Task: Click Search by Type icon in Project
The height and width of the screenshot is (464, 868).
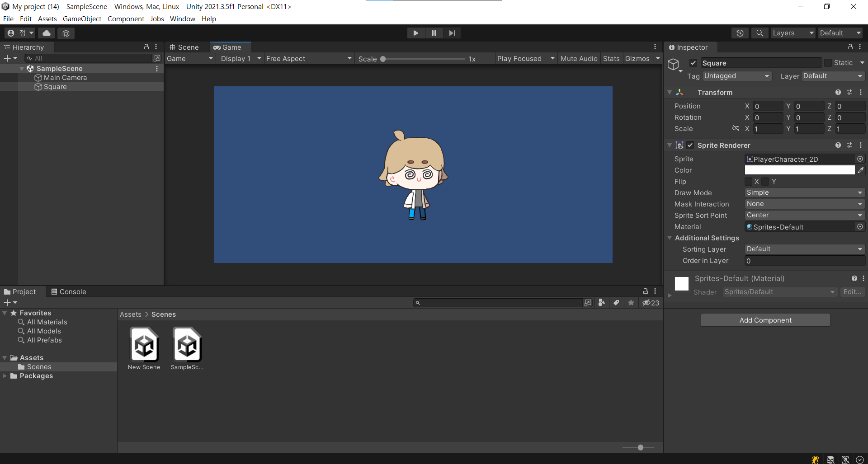Action: [x=601, y=303]
